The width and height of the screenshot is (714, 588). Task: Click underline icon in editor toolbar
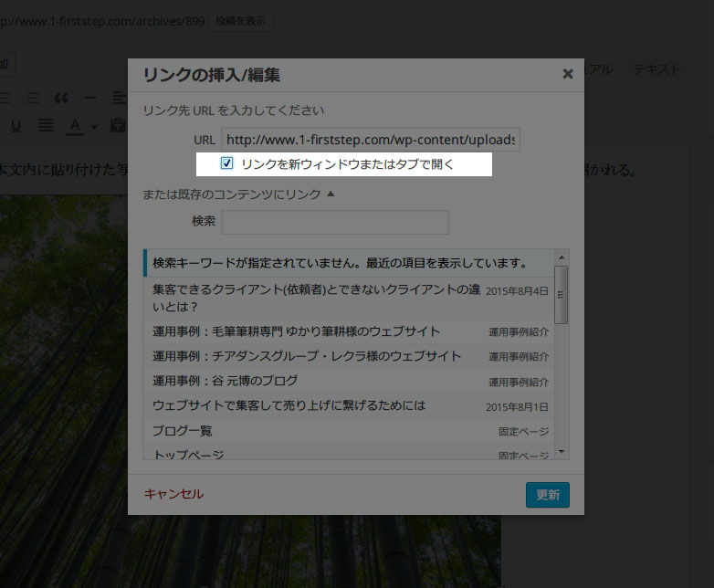tap(16, 126)
